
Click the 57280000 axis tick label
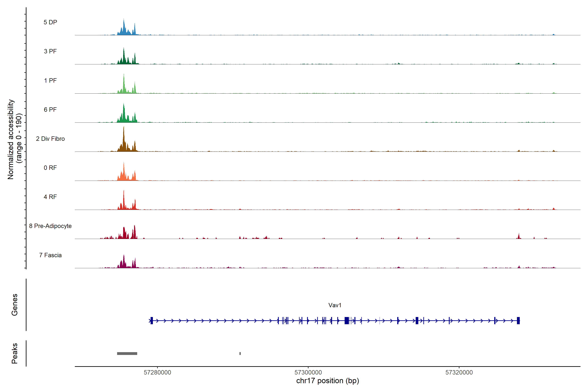click(157, 373)
